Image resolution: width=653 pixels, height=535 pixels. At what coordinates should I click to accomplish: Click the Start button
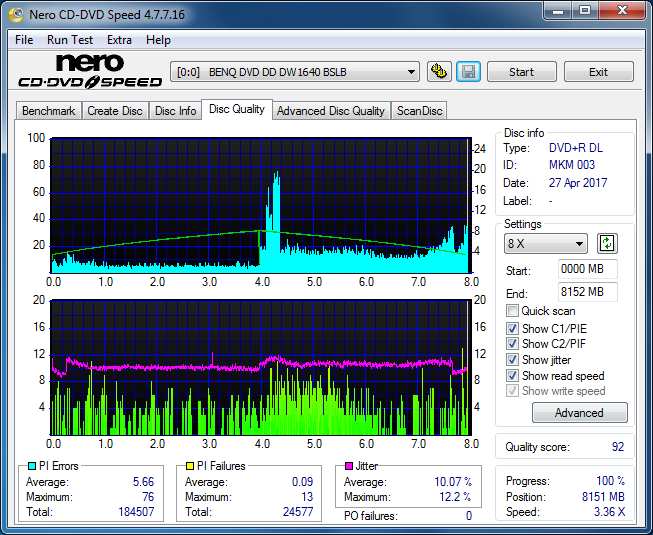click(x=521, y=72)
